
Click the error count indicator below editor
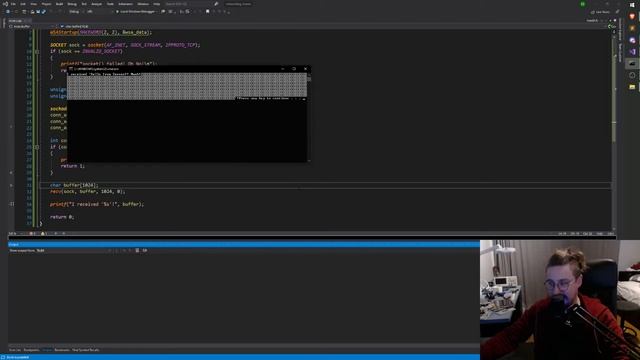pos(32,233)
